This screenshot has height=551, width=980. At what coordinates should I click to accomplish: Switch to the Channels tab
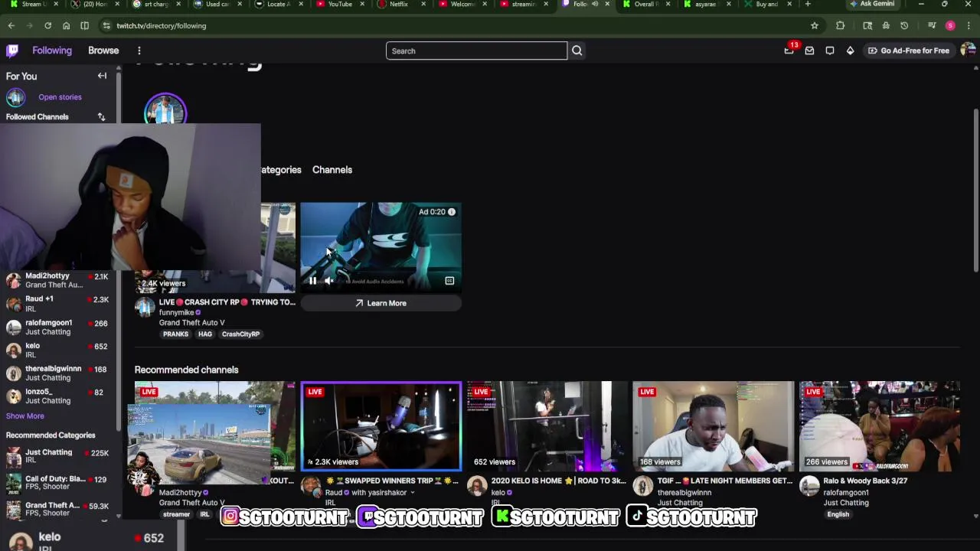pyautogui.click(x=332, y=170)
